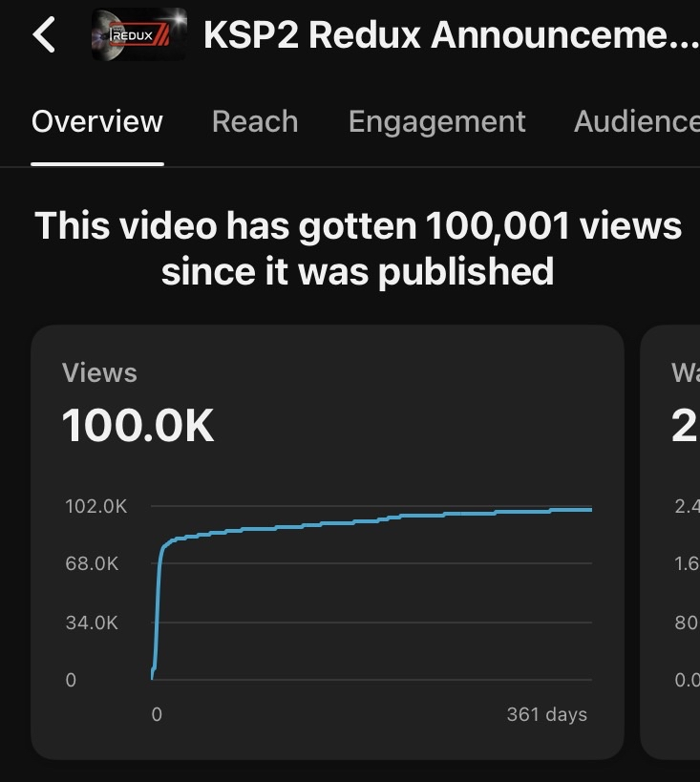
Task: Tap the 68.0K y-axis label
Action: pos(92,563)
